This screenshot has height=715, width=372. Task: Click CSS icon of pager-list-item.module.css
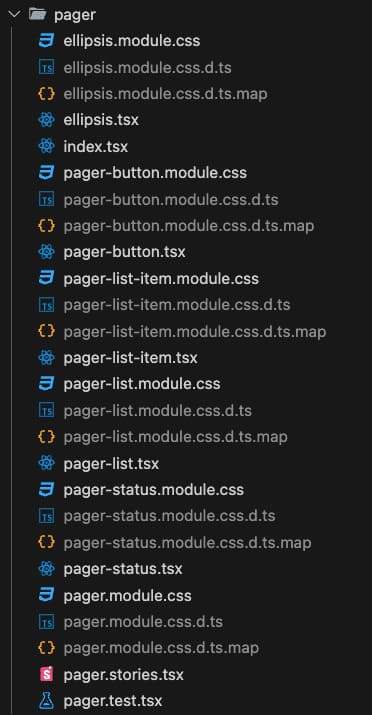pyautogui.click(x=46, y=279)
